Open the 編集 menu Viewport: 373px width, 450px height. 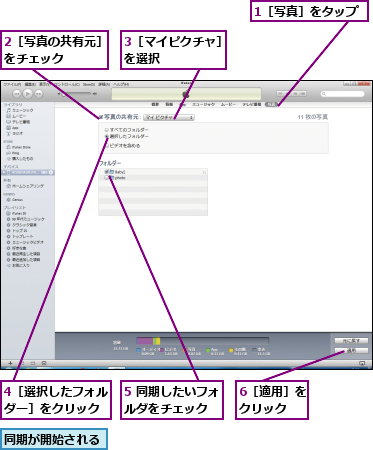tap(30, 85)
